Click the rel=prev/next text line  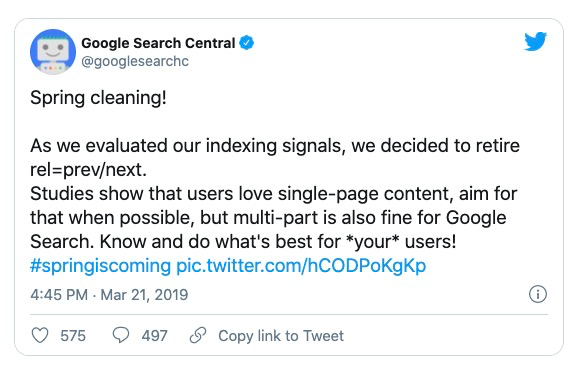pyautogui.click(x=88, y=170)
